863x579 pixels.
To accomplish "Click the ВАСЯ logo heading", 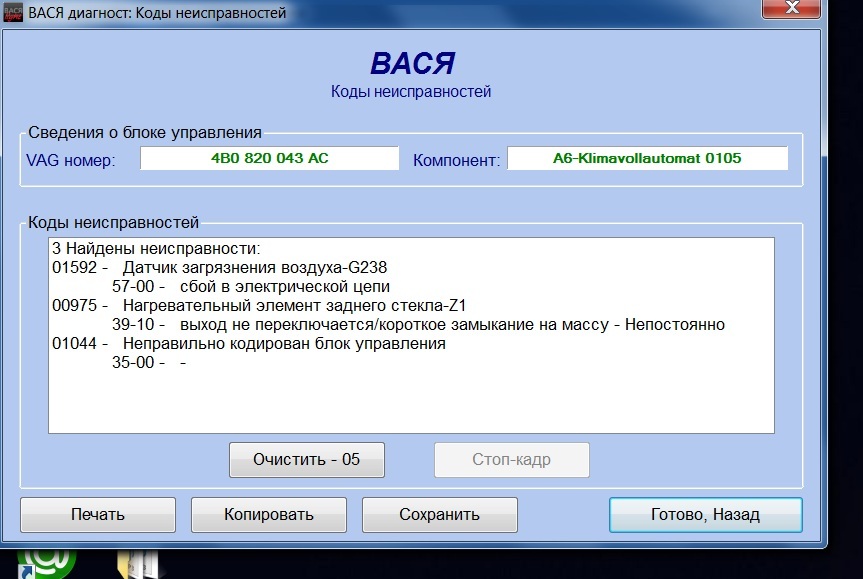I will point(412,63).
